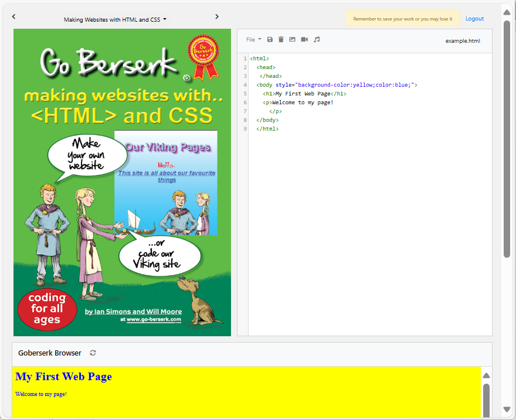Click the trash delete icon
This screenshot has height=420, width=516.
point(281,39)
